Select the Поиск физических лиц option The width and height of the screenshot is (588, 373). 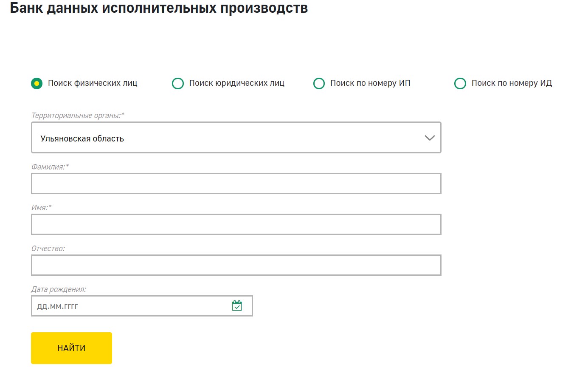pos(36,83)
